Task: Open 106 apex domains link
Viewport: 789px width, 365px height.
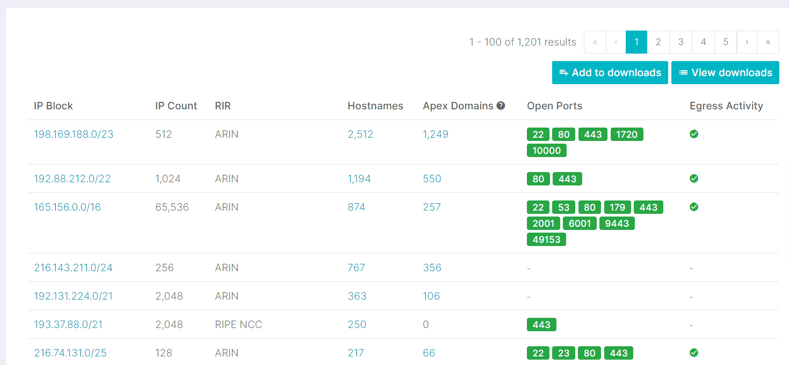Action: click(x=431, y=296)
